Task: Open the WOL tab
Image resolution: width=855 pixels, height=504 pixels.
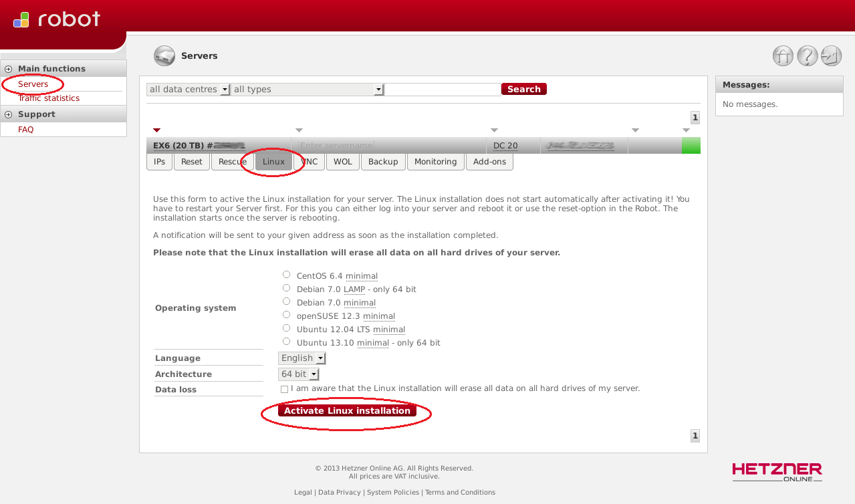Action: tap(343, 162)
